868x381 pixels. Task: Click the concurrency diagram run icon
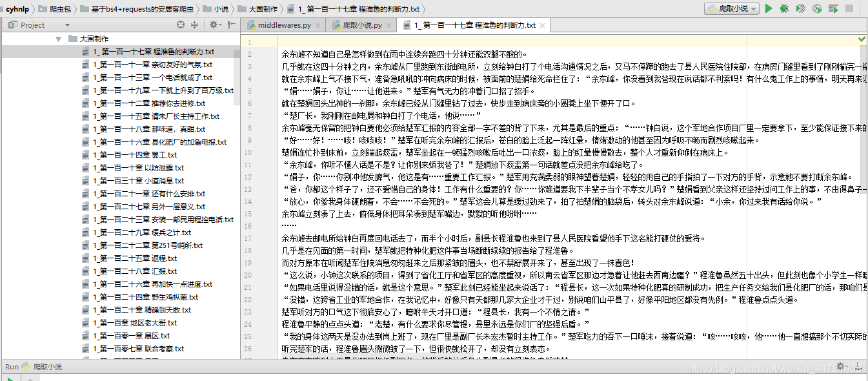[833, 8]
